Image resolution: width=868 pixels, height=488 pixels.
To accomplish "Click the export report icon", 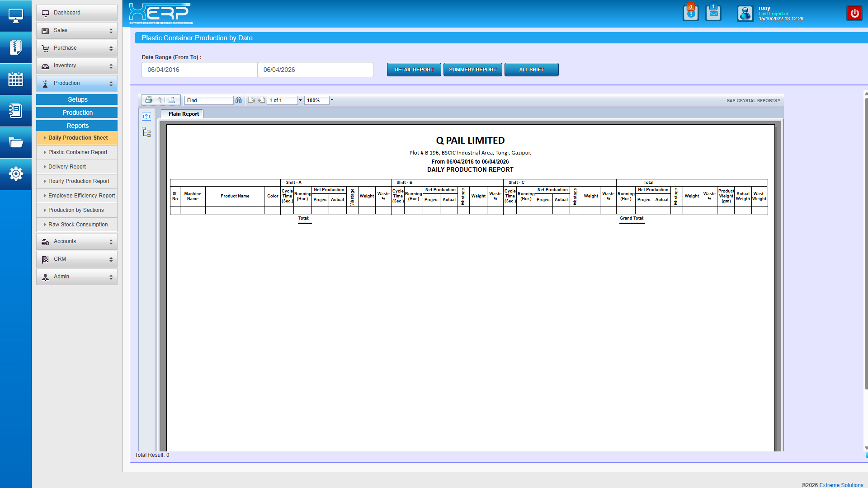I will pyautogui.click(x=171, y=100).
